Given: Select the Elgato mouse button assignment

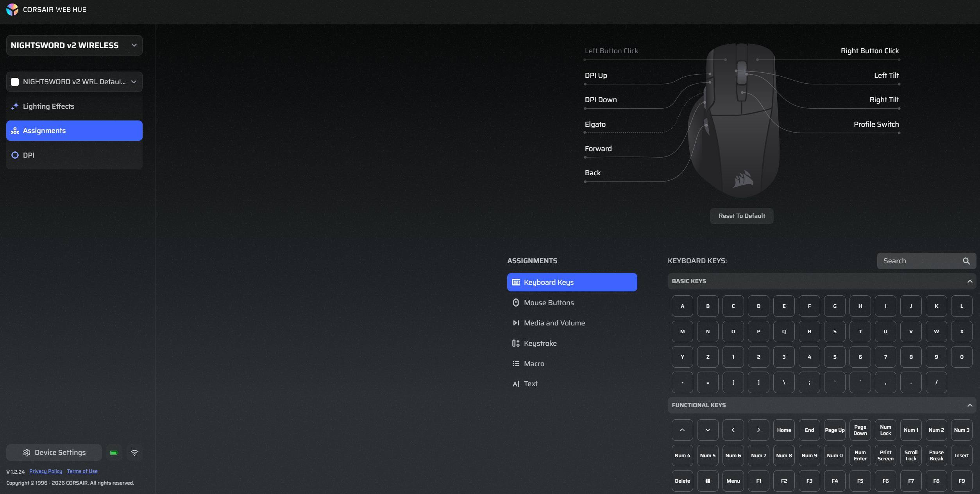Looking at the screenshot, I should (595, 124).
